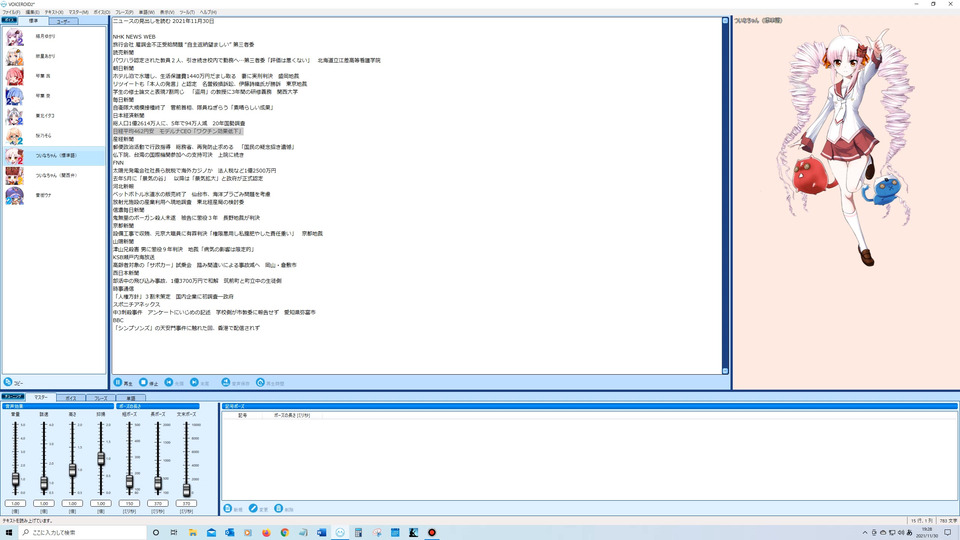This screenshot has width=960, height=540.
Task: Open the 表示 menu
Action: [x=167, y=12]
